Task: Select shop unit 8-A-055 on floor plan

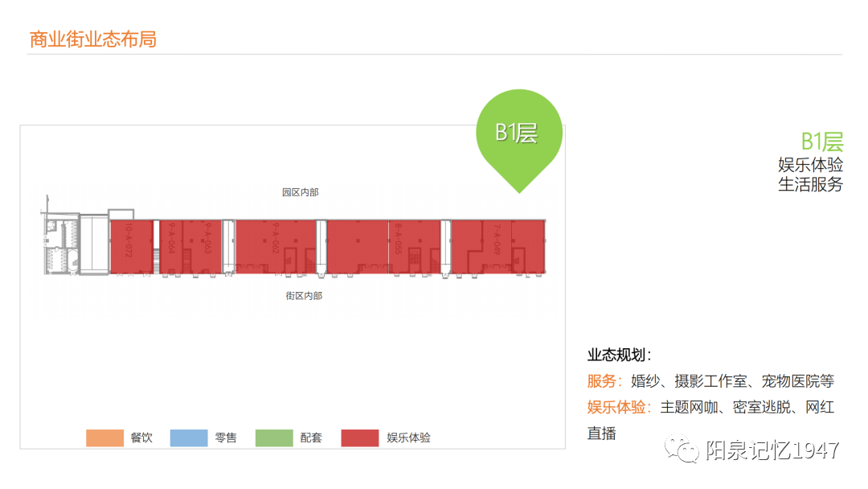Action: pyautogui.click(x=398, y=241)
